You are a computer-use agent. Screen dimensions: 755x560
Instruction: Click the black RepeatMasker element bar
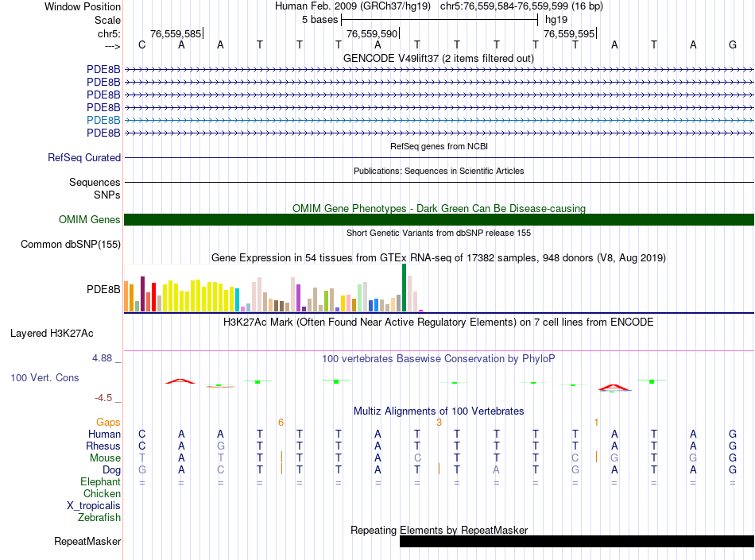[577, 541]
